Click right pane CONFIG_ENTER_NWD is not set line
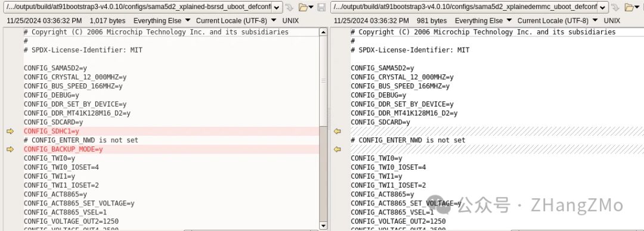Viewport: 644px width, 231px height. (x=408, y=141)
